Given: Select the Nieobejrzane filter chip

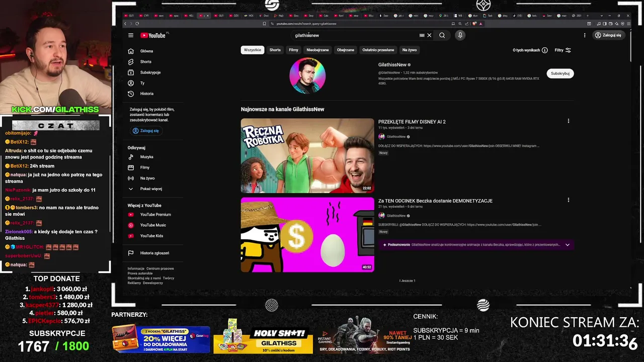Looking at the screenshot, I should pyautogui.click(x=317, y=50).
